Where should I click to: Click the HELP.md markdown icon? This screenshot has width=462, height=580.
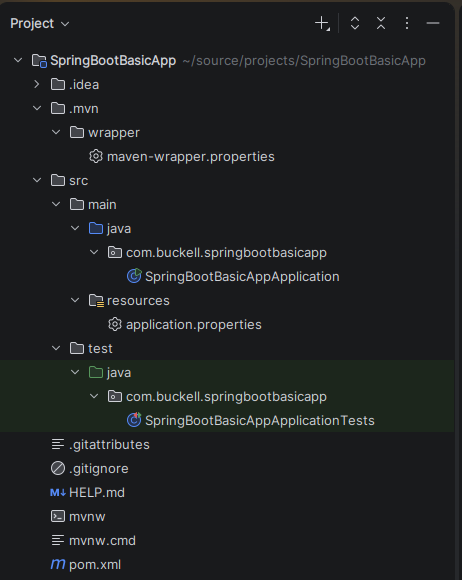[58, 492]
